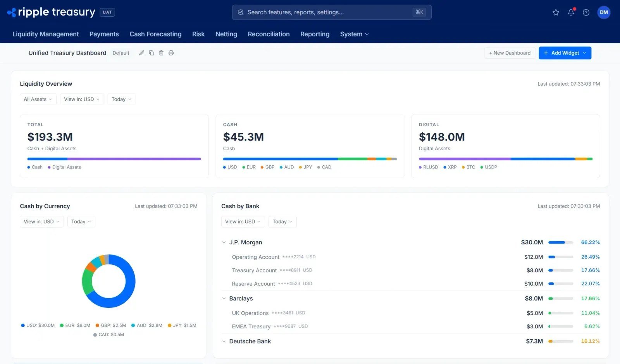Screen dimensions: 620x364
Task: Open Cash by Currency View in USD dropdown
Action: point(41,221)
